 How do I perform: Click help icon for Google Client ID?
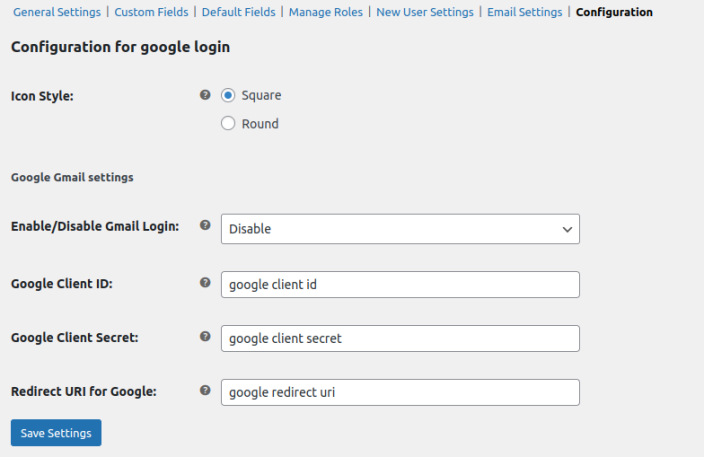205,283
